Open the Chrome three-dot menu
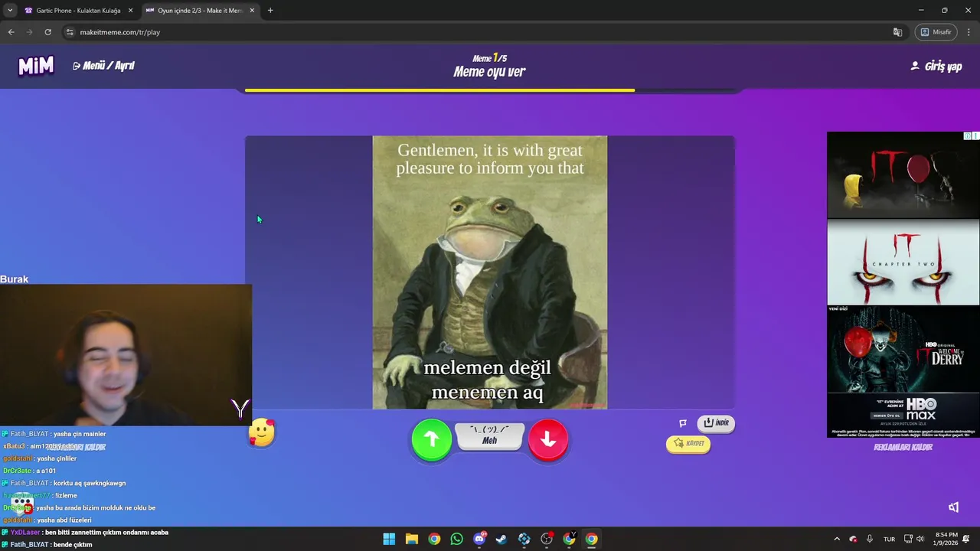The width and height of the screenshot is (980, 551). coord(969,32)
